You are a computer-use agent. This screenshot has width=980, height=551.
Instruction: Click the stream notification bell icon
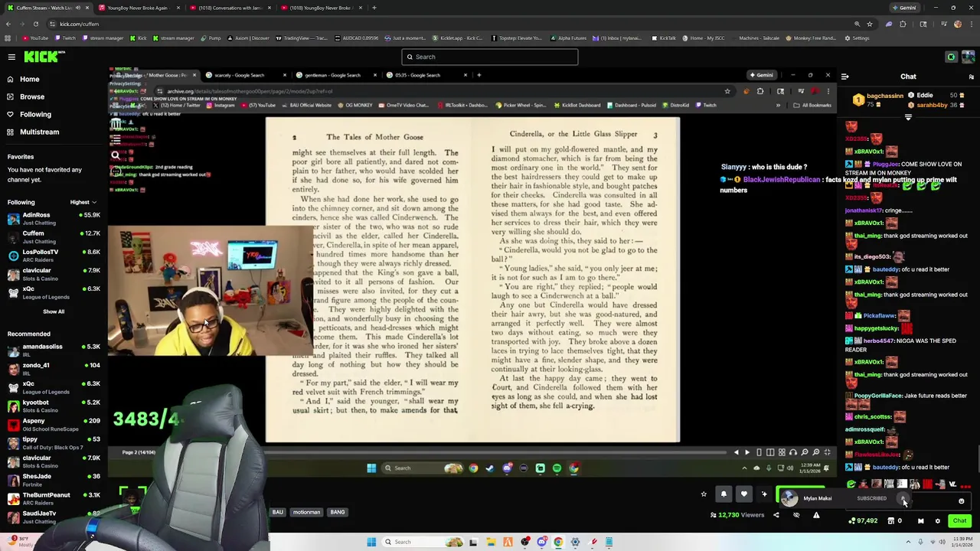point(724,494)
